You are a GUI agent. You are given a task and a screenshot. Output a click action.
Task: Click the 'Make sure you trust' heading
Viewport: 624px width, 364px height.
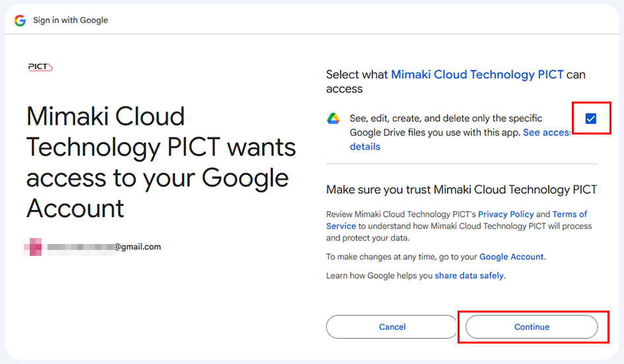[462, 189]
